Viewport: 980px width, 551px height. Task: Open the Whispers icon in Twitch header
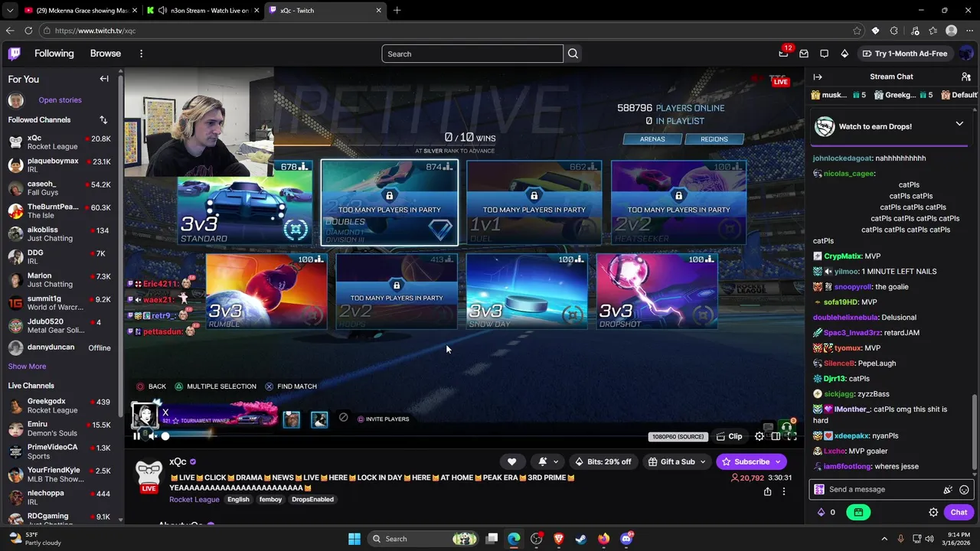[824, 54]
